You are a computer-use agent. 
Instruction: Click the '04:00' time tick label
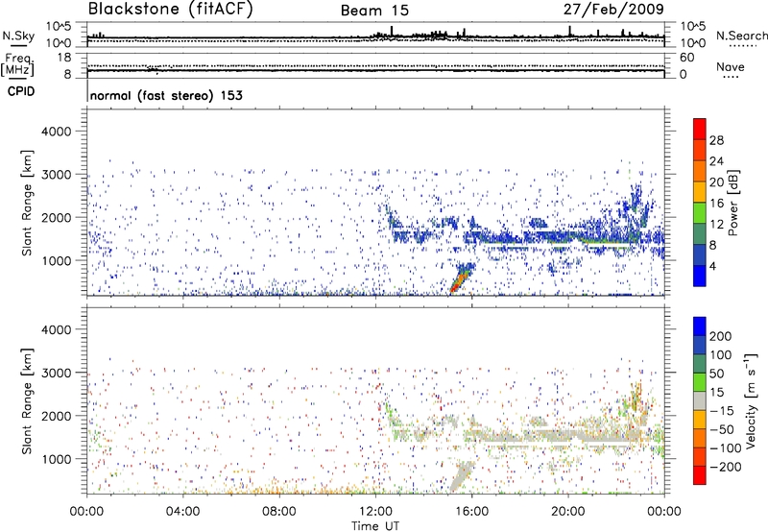[182, 512]
